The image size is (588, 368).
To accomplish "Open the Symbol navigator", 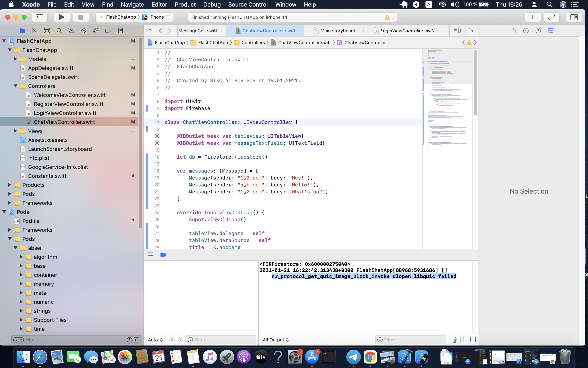I will pyautogui.click(x=47, y=31).
